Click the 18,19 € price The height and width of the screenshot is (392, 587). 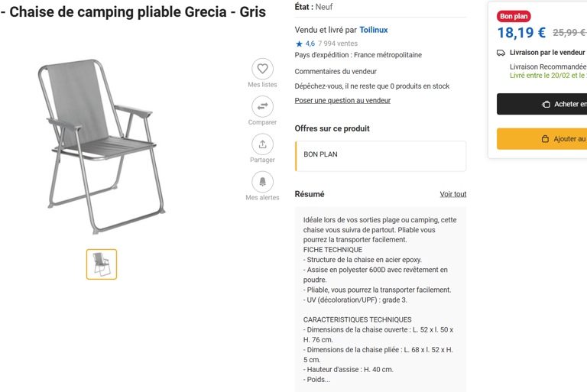point(521,33)
